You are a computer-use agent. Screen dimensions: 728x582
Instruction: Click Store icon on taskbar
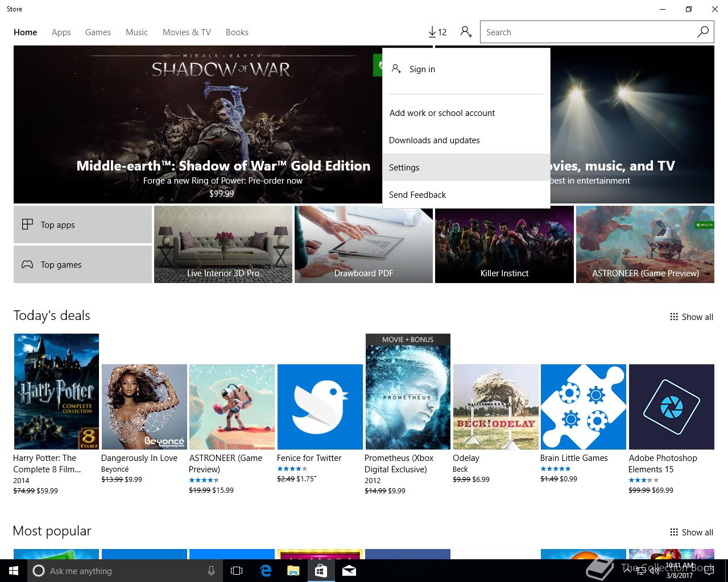coord(321,571)
